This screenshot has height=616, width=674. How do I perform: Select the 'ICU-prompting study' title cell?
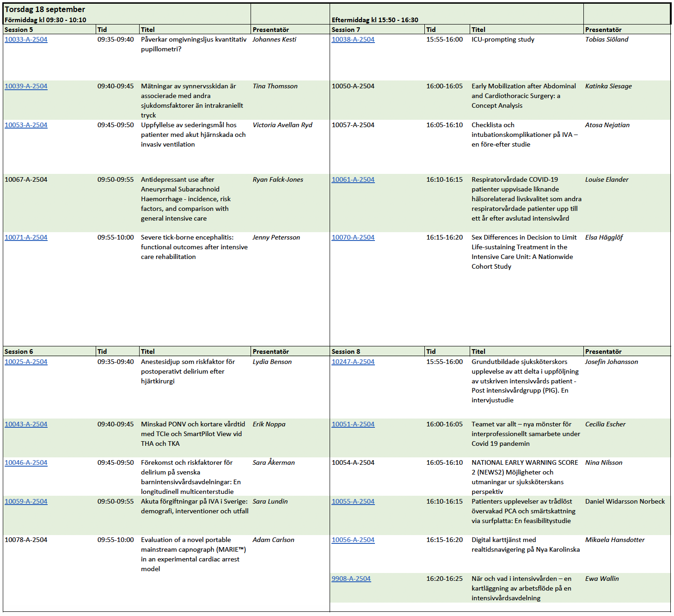pyautogui.click(x=503, y=39)
